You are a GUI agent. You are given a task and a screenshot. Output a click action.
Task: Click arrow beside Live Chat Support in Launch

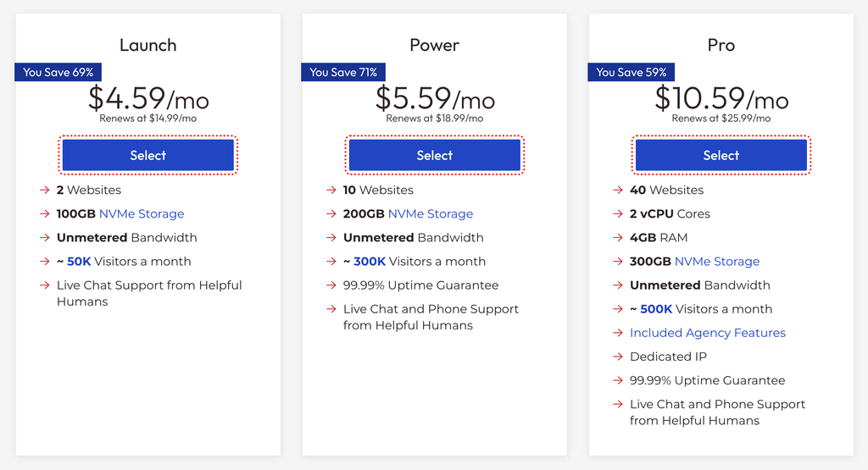[x=45, y=285]
